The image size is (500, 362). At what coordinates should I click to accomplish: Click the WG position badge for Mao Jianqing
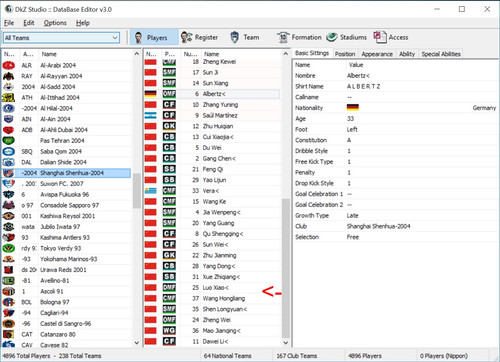pos(169,330)
